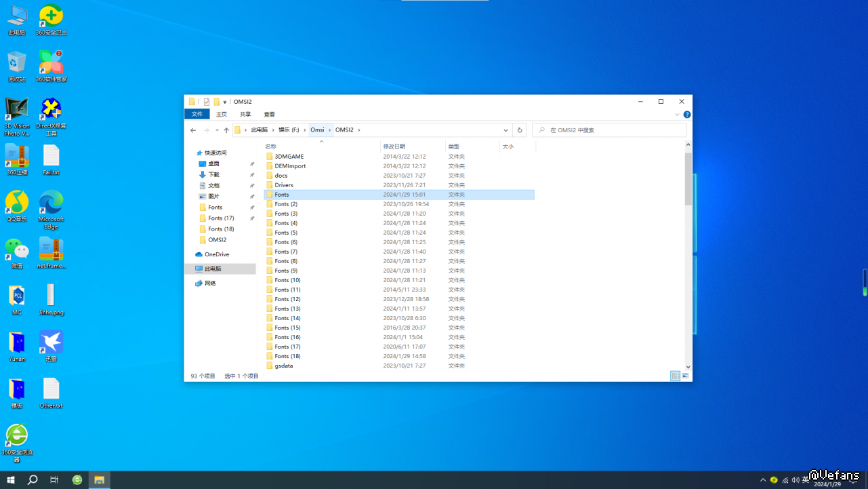This screenshot has height=489, width=868.
Task: Expand the ribbon with the chevron
Action: (676, 115)
